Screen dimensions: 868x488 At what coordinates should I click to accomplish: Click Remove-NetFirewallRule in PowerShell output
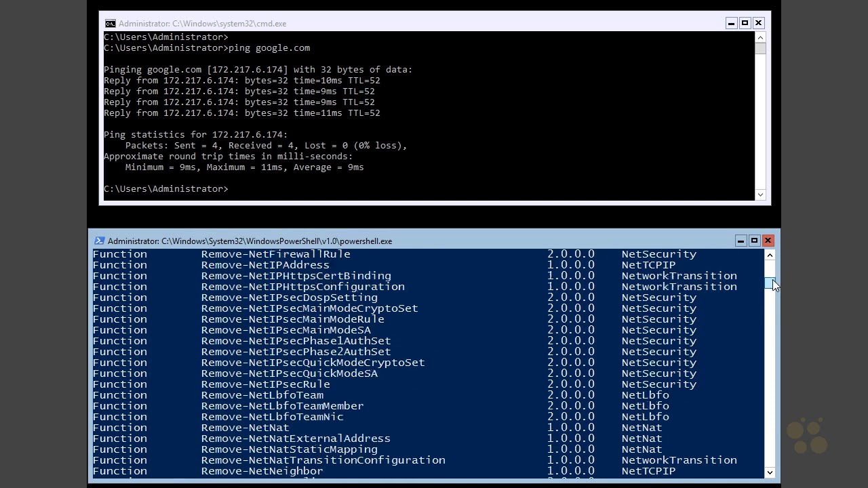(x=276, y=254)
